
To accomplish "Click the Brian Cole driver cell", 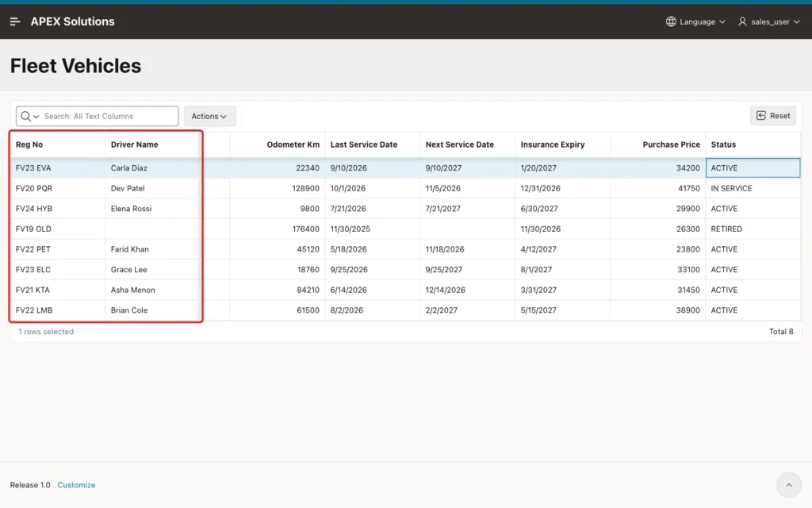I will coord(152,310).
